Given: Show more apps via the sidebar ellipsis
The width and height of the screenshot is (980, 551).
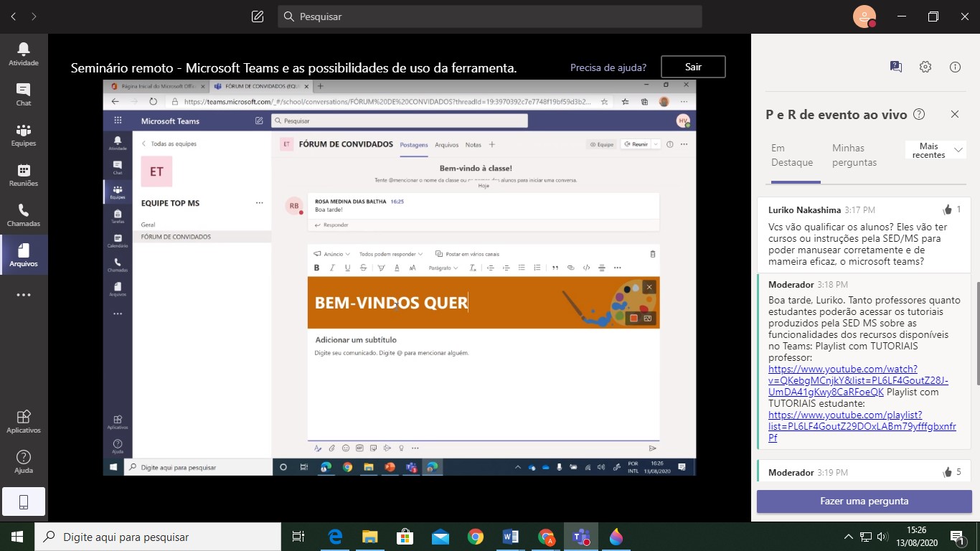Looking at the screenshot, I should tap(24, 295).
